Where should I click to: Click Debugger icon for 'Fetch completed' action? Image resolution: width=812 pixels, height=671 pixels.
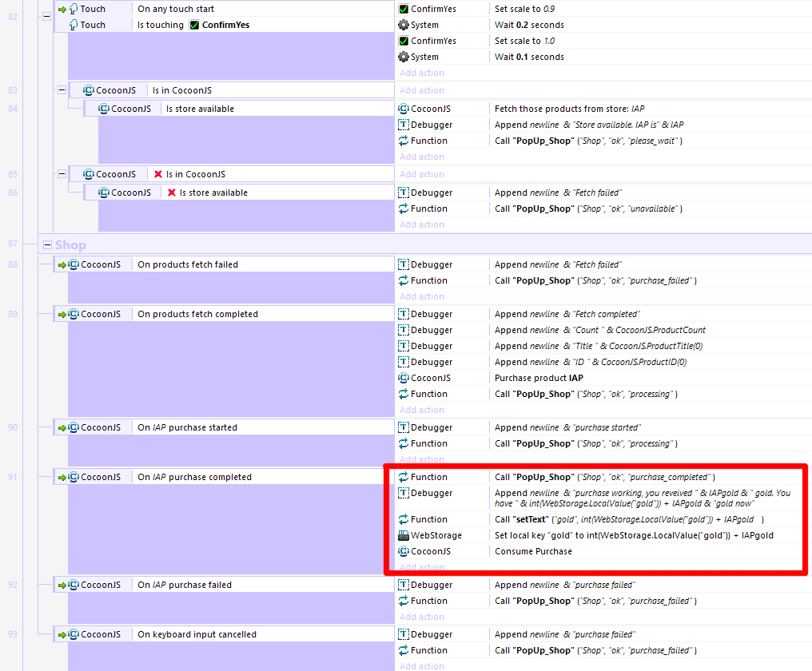pyautogui.click(x=404, y=314)
